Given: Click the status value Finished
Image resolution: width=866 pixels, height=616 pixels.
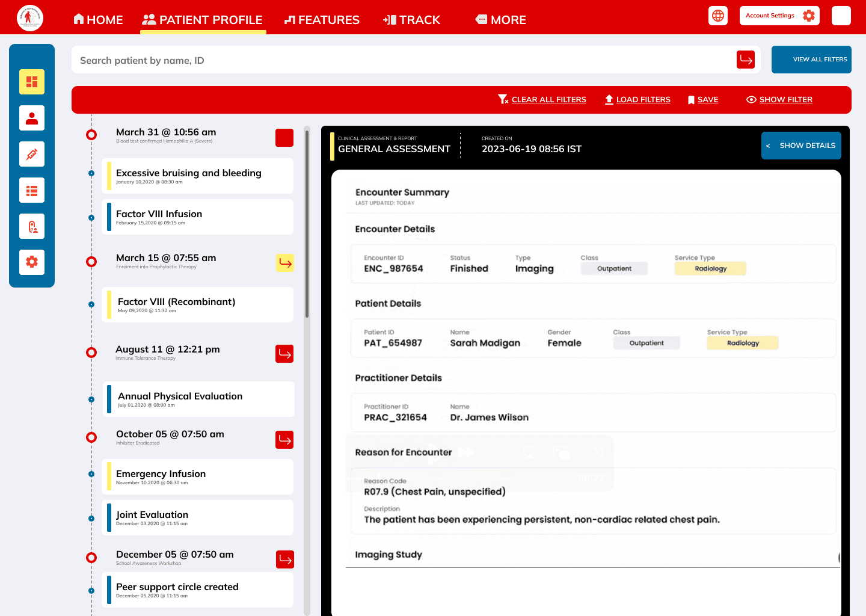Looking at the screenshot, I should 469,269.
